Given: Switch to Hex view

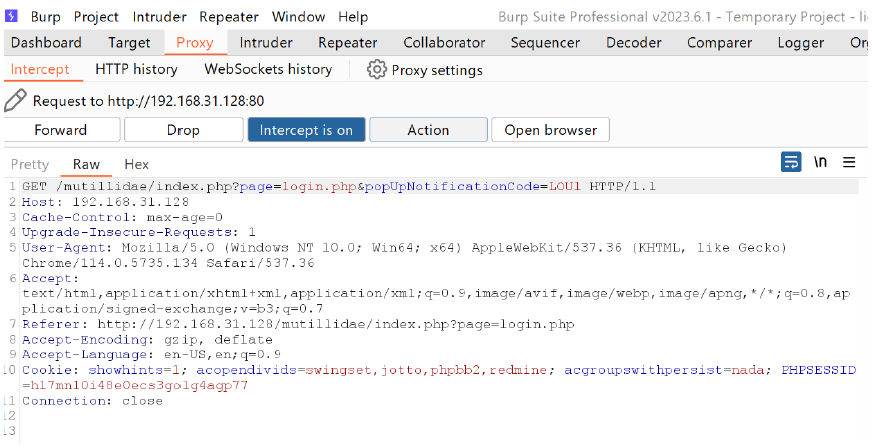Looking at the screenshot, I should point(136,165).
